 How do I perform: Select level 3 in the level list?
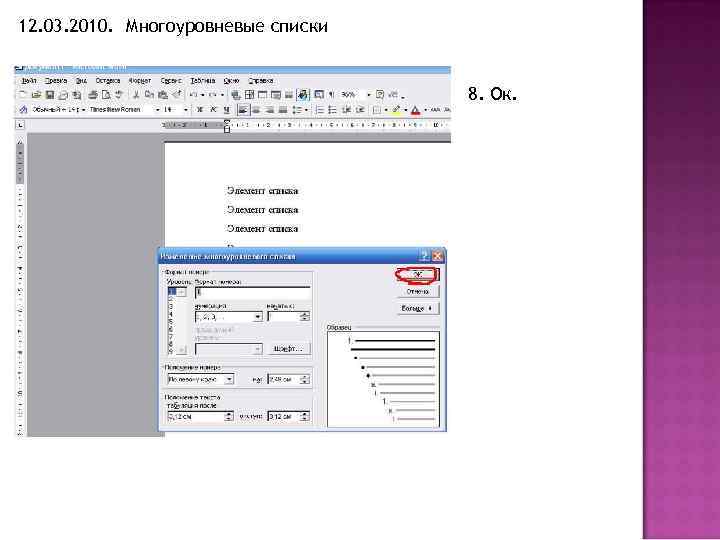point(171,306)
